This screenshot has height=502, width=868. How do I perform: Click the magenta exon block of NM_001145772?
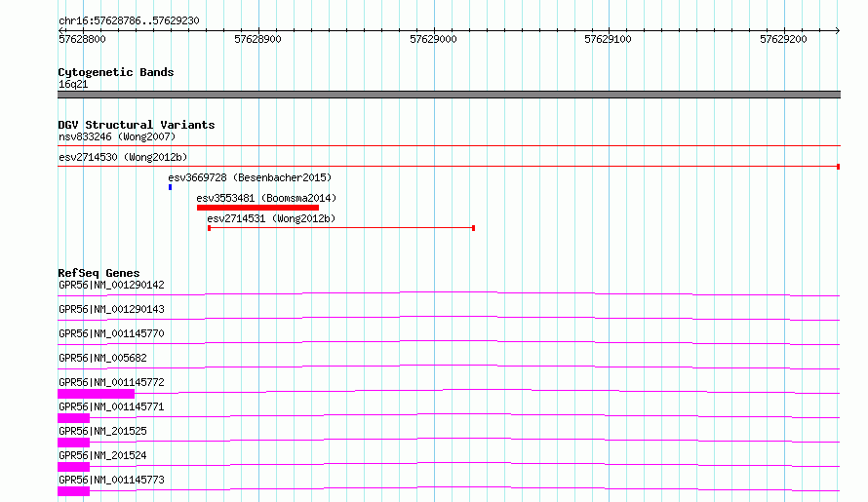pyautogui.click(x=96, y=394)
